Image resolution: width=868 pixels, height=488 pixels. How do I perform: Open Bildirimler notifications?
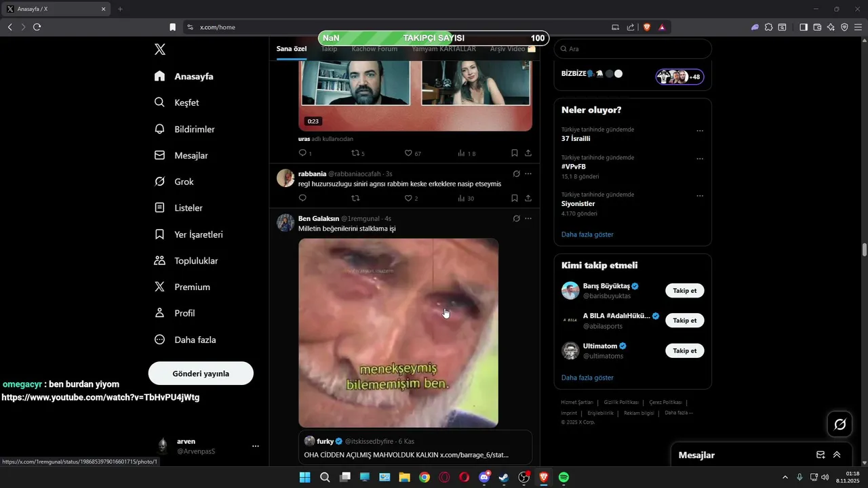[x=184, y=129]
